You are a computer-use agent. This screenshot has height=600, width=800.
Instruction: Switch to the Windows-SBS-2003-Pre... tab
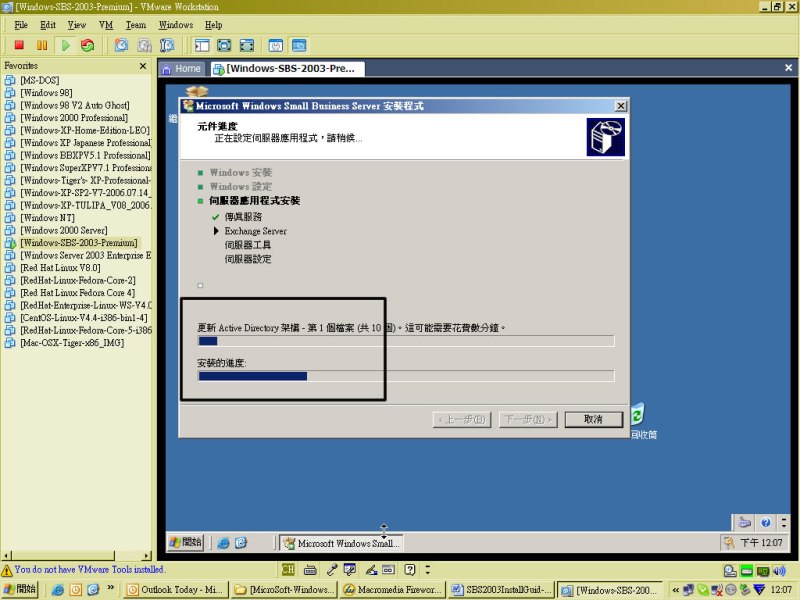(x=287, y=68)
